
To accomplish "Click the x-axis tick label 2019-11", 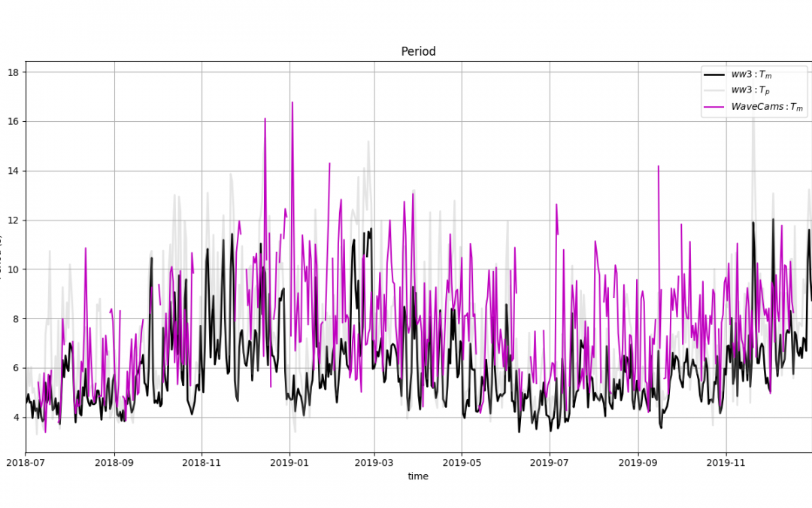I will click(x=726, y=462).
